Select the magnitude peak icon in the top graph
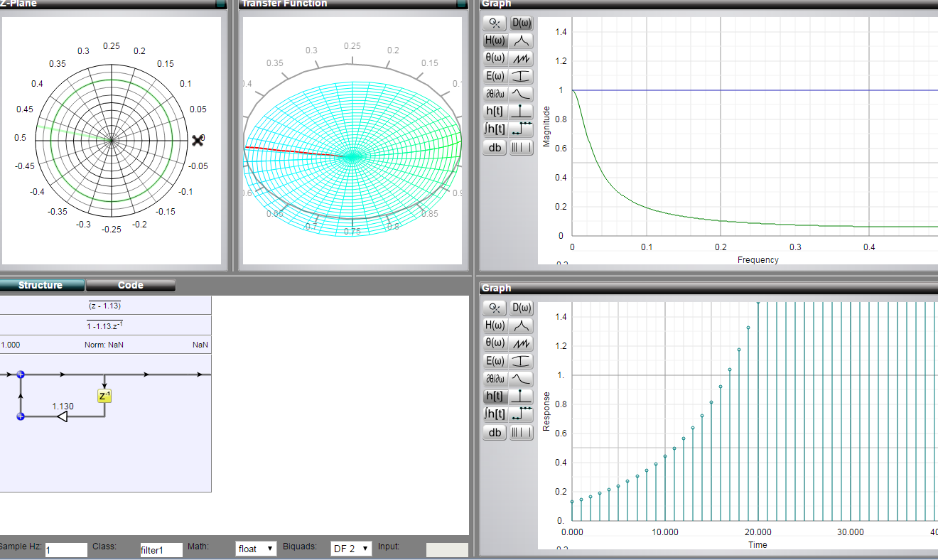 click(x=522, y=41)
